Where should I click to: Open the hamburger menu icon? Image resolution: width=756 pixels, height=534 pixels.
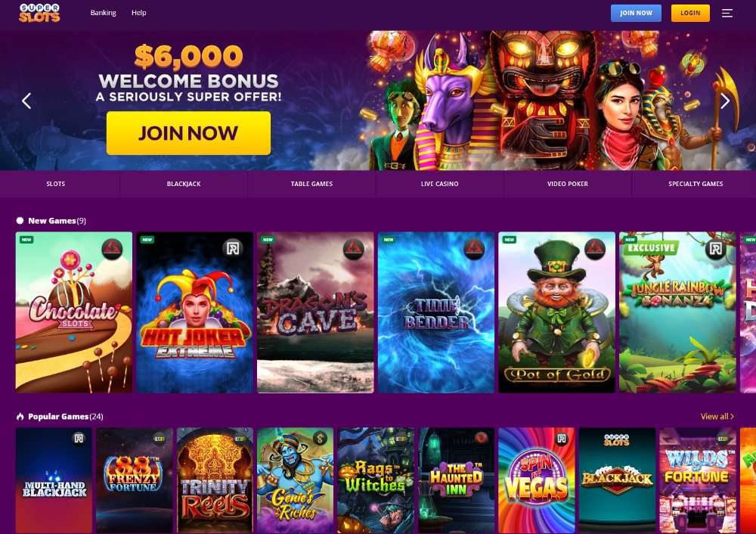tap(727, 14)
